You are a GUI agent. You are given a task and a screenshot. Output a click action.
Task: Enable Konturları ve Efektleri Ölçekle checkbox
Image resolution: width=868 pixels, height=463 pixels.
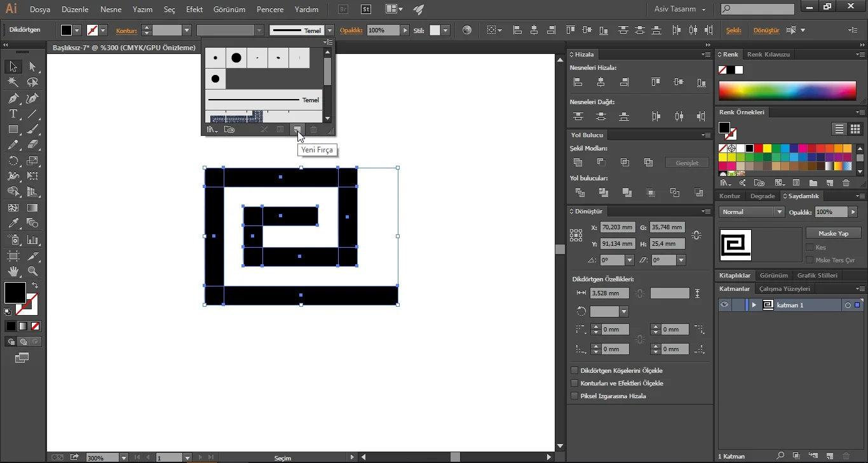574,383
